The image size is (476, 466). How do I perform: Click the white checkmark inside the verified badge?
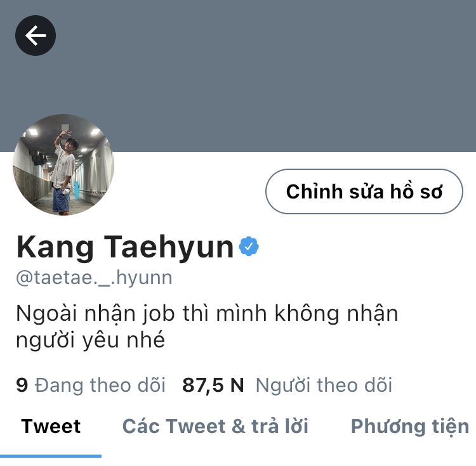pos(249,247)
